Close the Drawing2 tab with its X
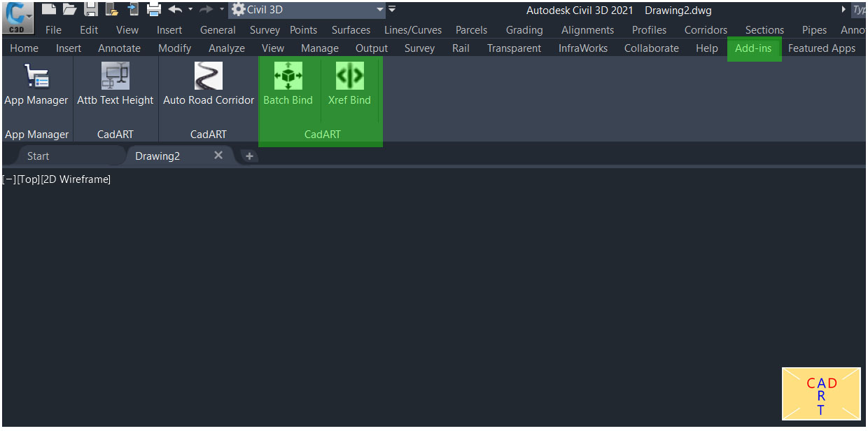 (218, 155)
